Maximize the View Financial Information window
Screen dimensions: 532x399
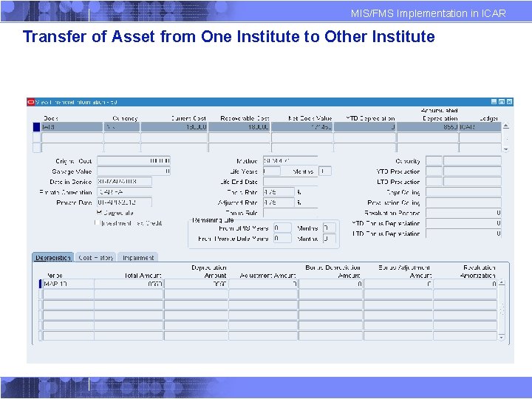click(502, 102)
